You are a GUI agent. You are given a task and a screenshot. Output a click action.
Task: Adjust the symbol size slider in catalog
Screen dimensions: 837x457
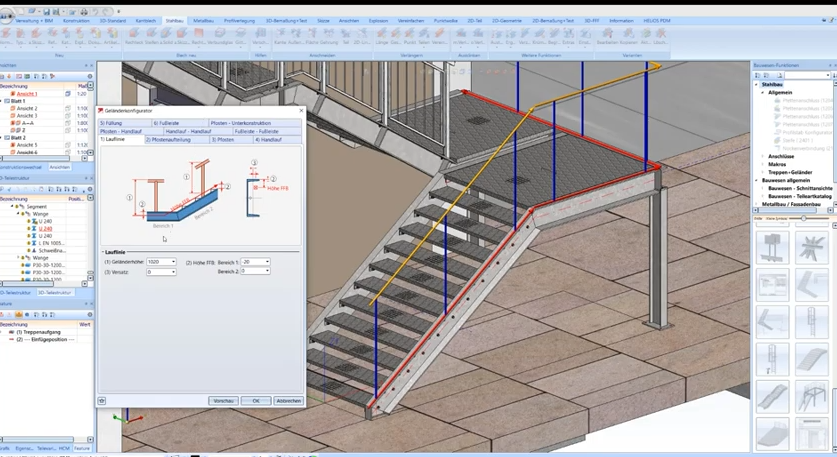(x=804, y=218)
